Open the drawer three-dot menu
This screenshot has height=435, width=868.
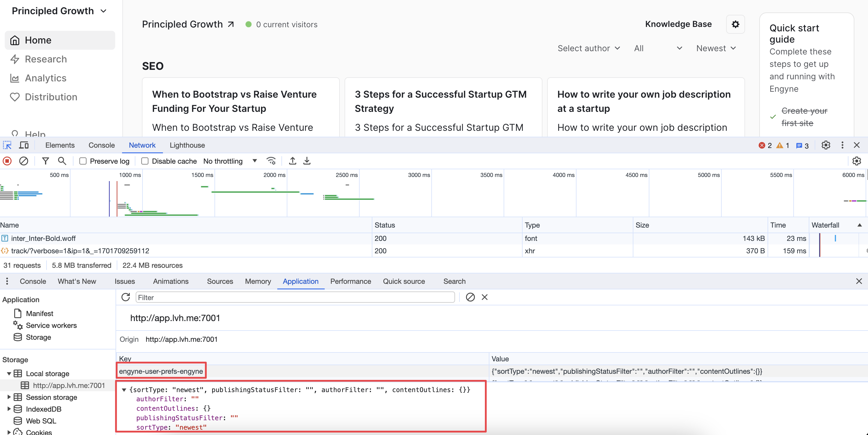click(7, 281)
